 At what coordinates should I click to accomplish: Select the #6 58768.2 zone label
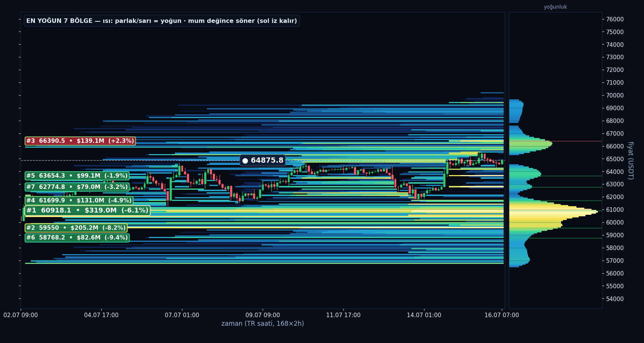[77, 238]
